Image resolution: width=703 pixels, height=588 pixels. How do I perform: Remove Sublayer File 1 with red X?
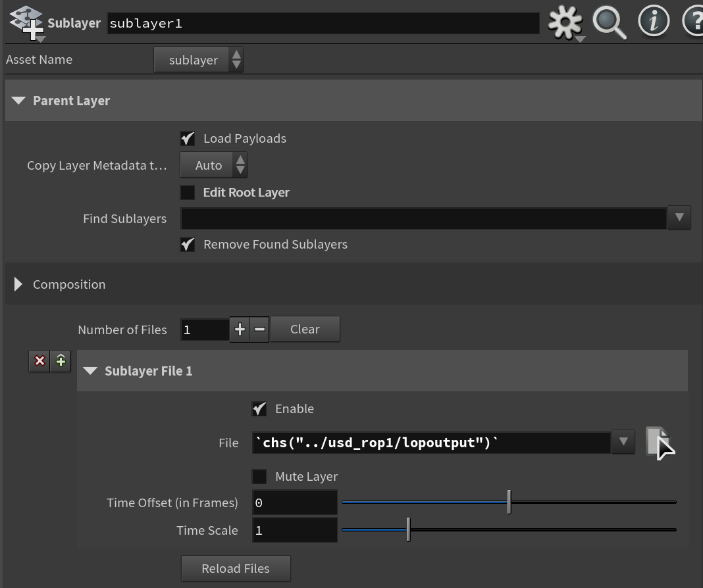click(39, 361)
